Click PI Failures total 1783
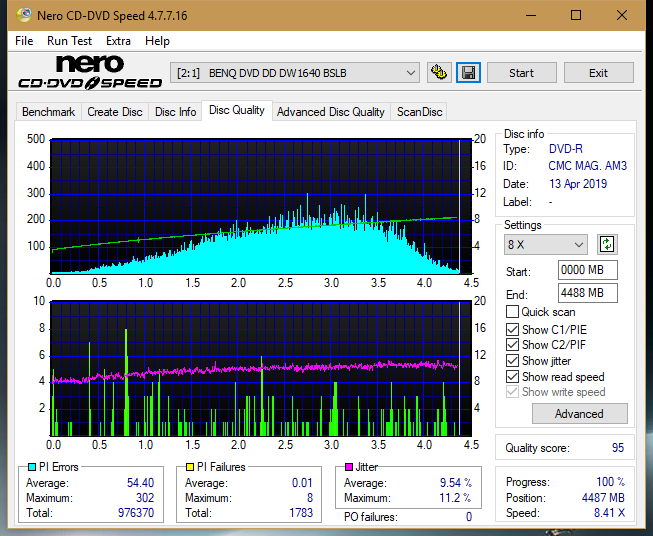This screenshot has width=653, height=536. [301, 513]
